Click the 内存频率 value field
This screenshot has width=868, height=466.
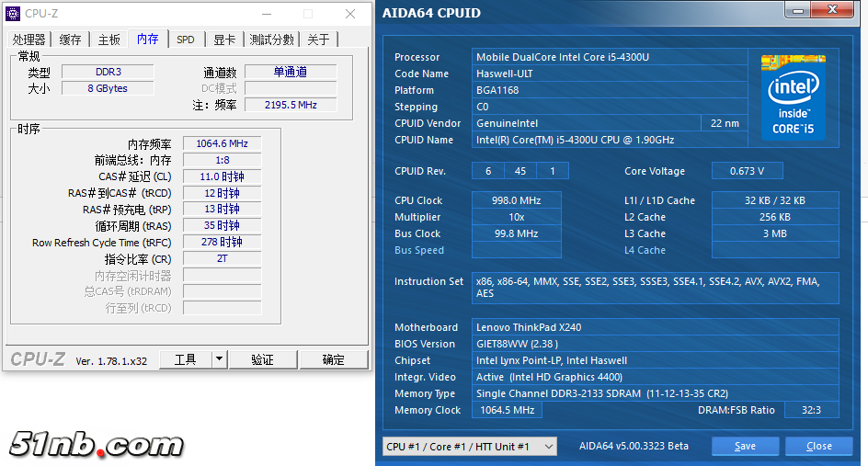click(222, 144)
